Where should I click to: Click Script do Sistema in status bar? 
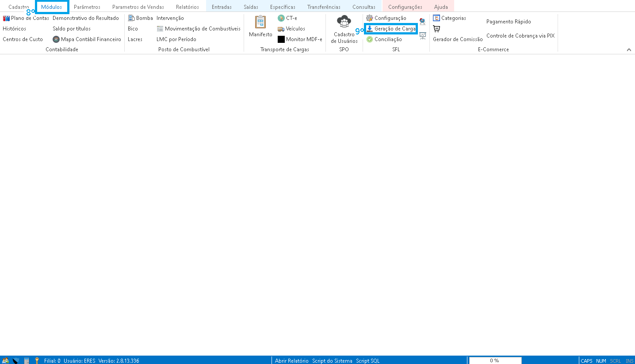333,361
